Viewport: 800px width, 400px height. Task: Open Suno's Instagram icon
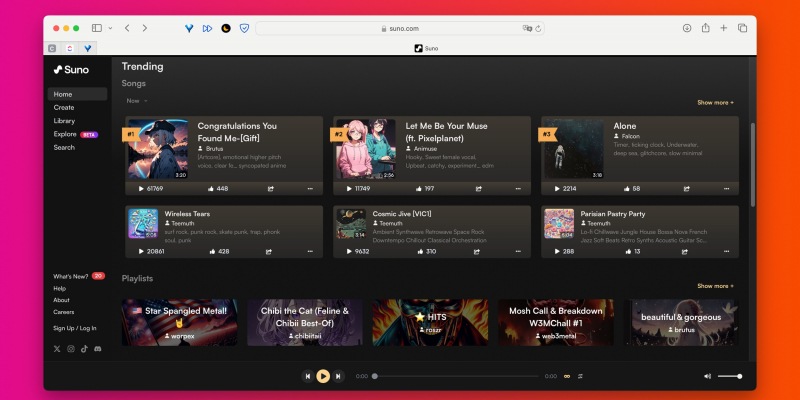pos(71,349)
